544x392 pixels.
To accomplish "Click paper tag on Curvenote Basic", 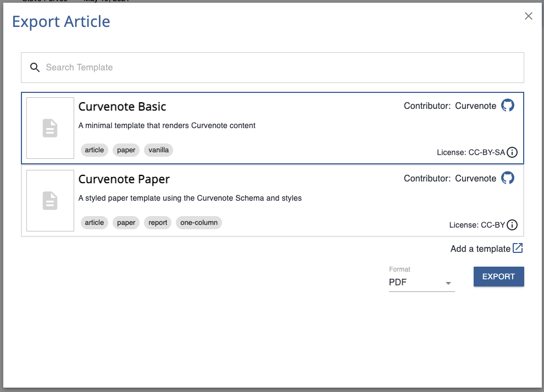I will pyautogui.click(x=126, y=150).
